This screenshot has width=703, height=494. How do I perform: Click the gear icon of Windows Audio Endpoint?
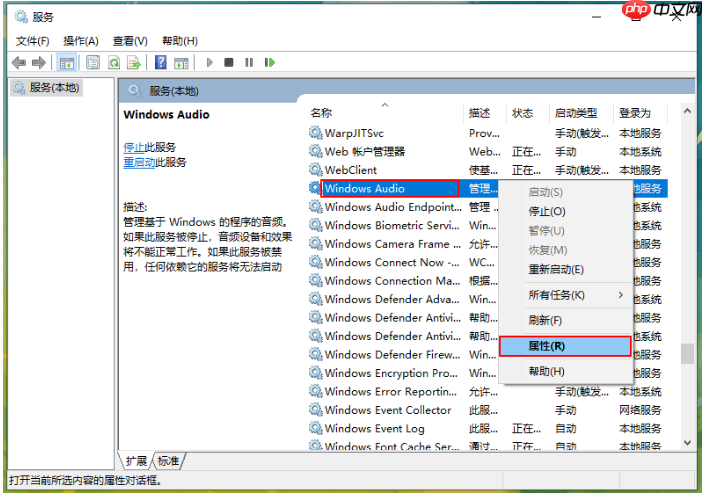tap(316, 207)
